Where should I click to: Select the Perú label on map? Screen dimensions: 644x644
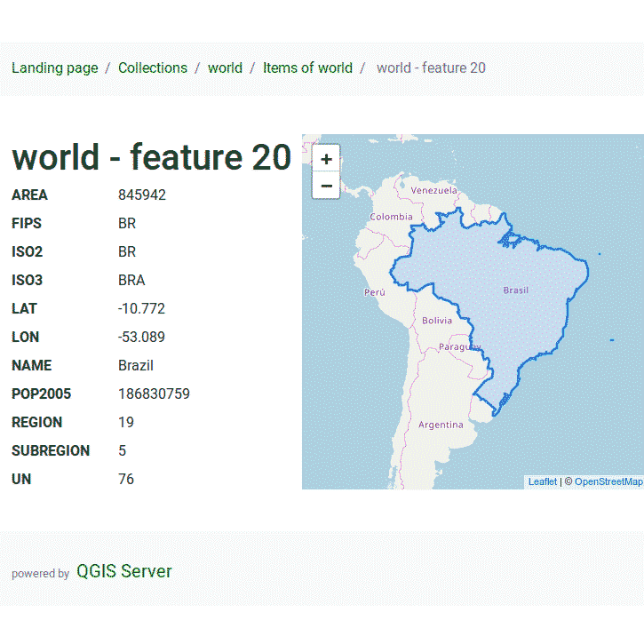coord(375,292)
